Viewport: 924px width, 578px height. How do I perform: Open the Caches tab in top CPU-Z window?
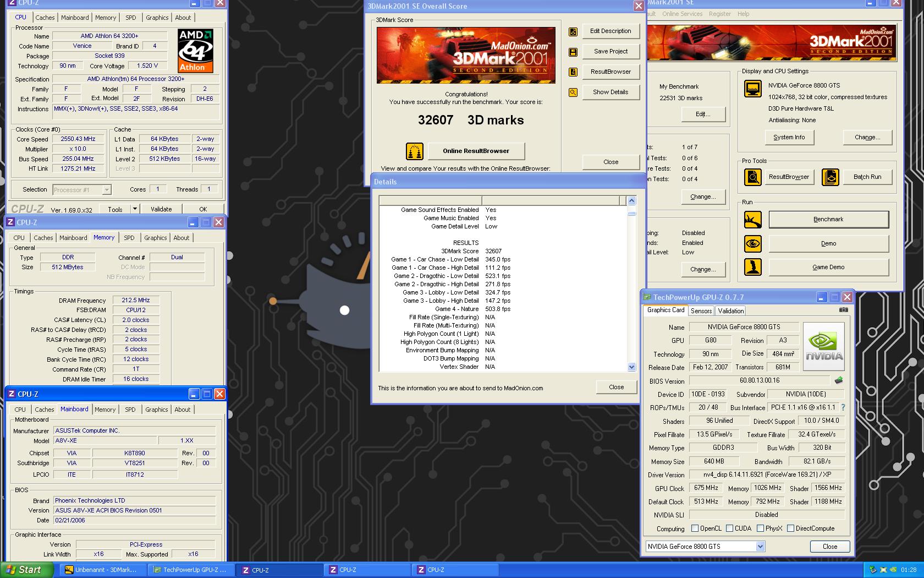click(45, 18)
